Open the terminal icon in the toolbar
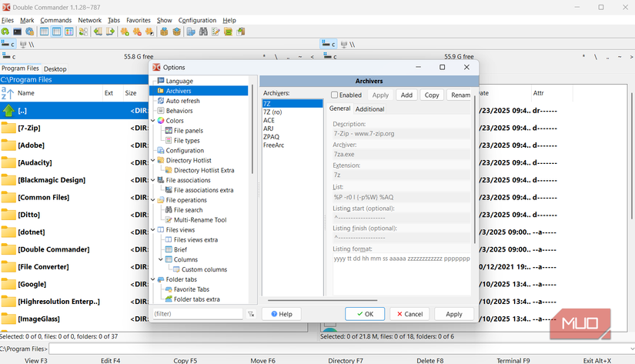The height and width of the screenshot is (364, 635). coord(17,32)
